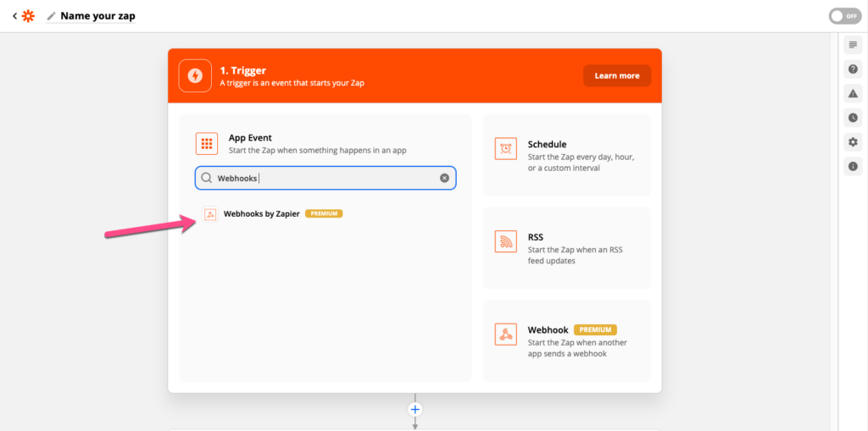The height and width of the screenshot is (431, 868).
Task: Go back using the left chevron arrow
Action: 14,16
